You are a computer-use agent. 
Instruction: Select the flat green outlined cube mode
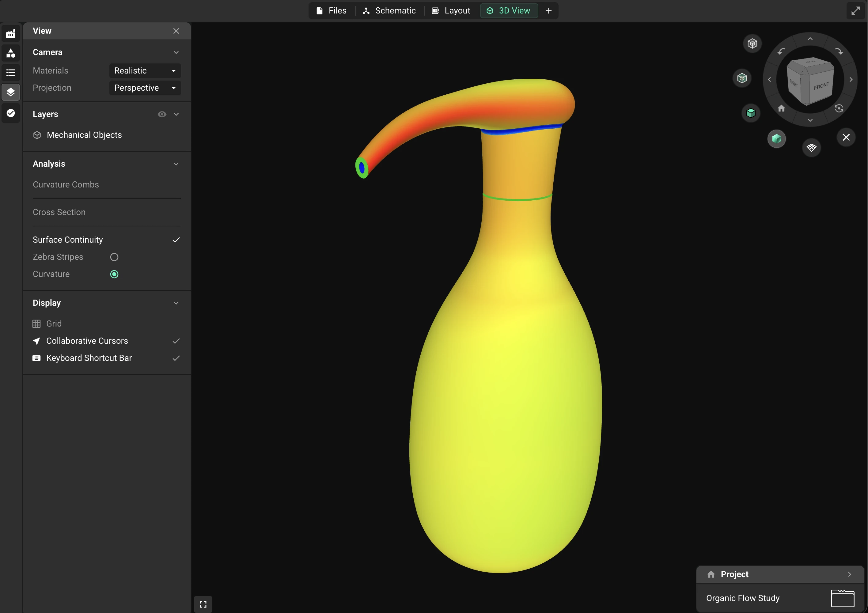coord(751,113)
